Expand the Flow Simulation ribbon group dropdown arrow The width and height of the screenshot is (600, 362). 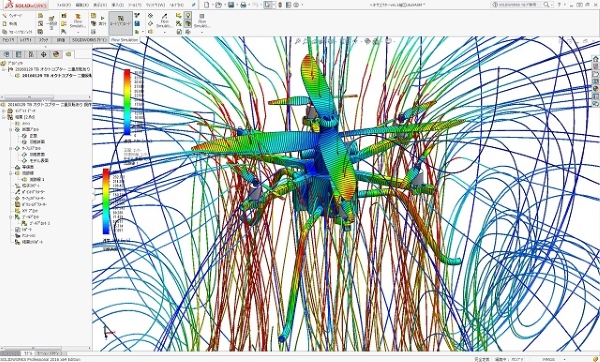[x=78, y=33]
